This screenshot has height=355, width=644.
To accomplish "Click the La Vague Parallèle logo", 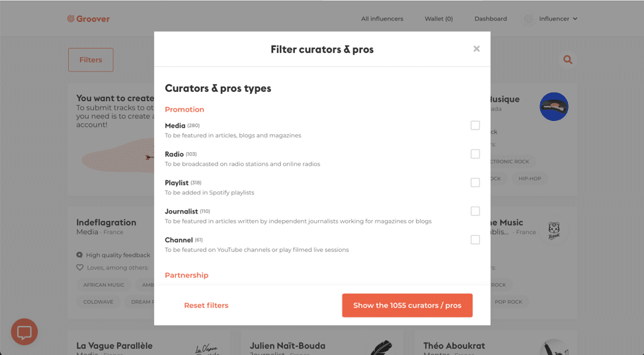I will tap(208, 349).
